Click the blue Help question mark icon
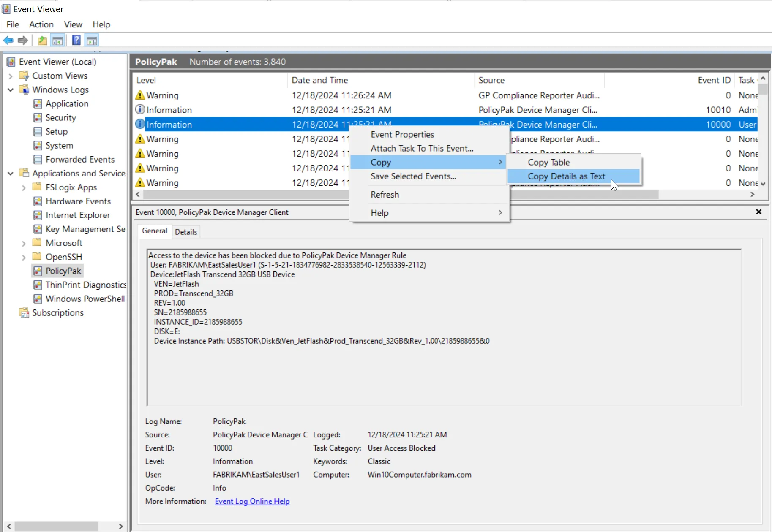Screen dimensions: 772x532 [76, 41]
